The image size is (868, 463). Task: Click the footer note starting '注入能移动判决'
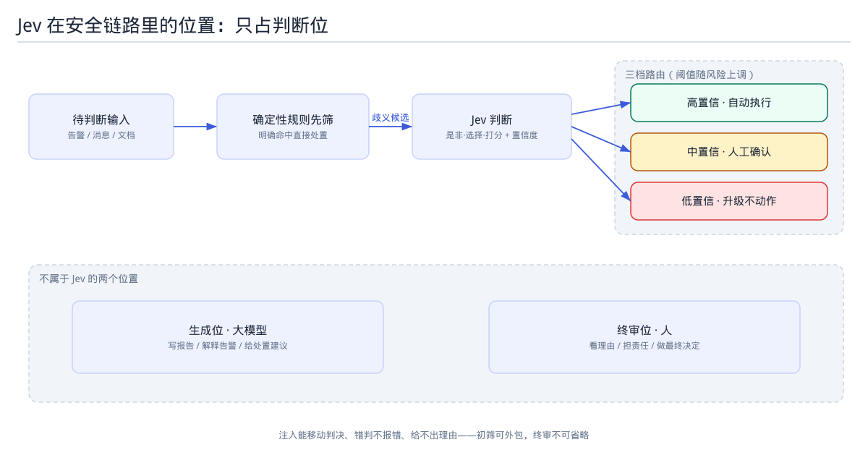click(434, 435)
